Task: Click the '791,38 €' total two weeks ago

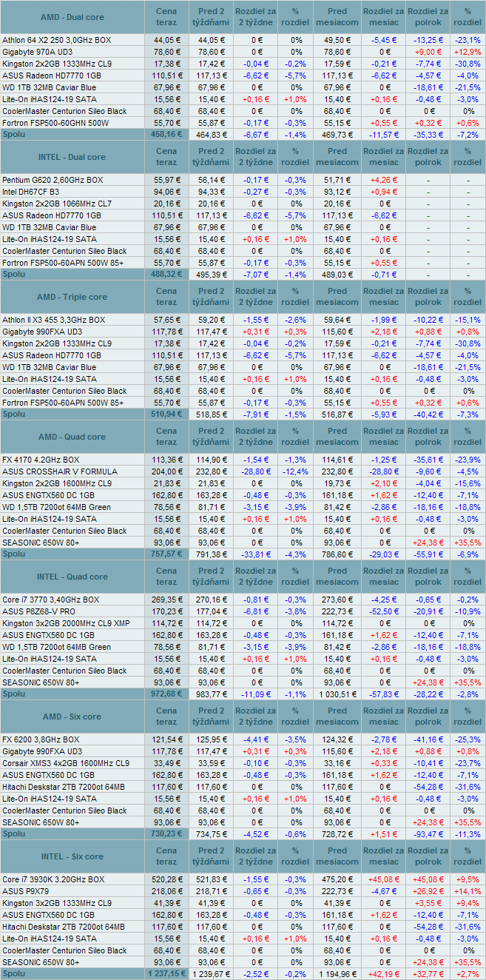Action: (212, 554)
